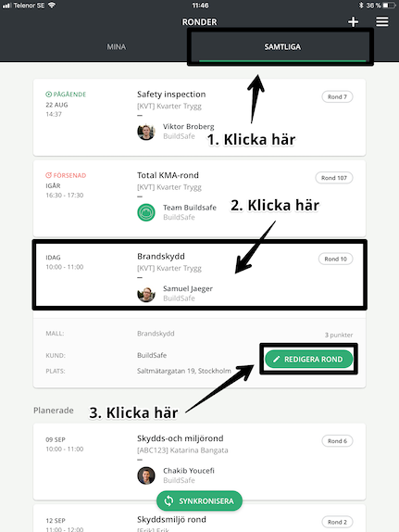Screen dimensions: 399x532
Task: Open the Skydds-och miljörond card
Action: click(x=199, y=462)
